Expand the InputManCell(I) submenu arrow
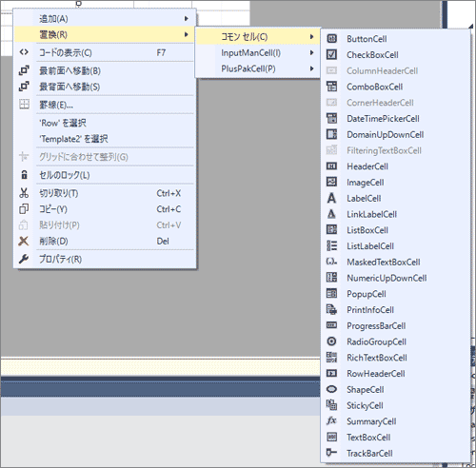Viewport: 476px width, 468px height. point(311,52)
